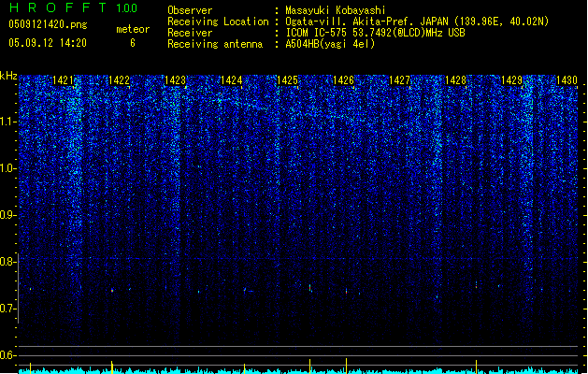The height and width of the screenshot is (374, 588).
Task: Click the 'Receiving Location' label
Action: point(218,22)
